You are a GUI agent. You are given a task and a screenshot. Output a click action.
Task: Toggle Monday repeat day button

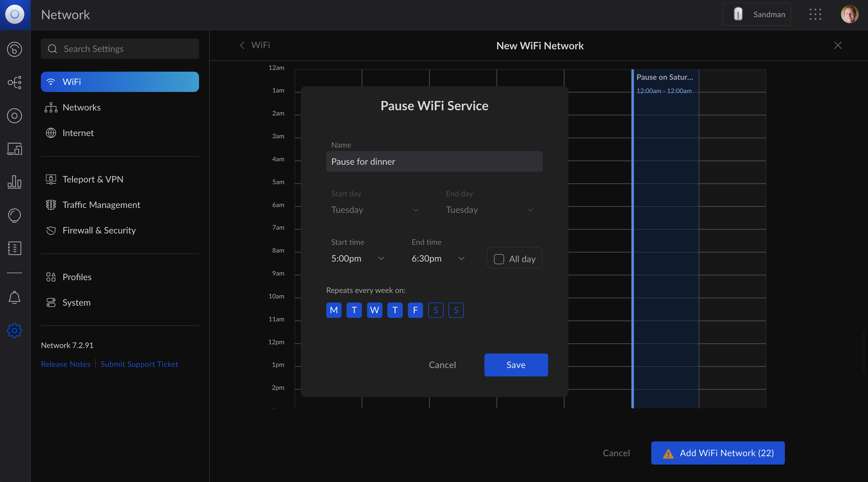tap(334, 310)
